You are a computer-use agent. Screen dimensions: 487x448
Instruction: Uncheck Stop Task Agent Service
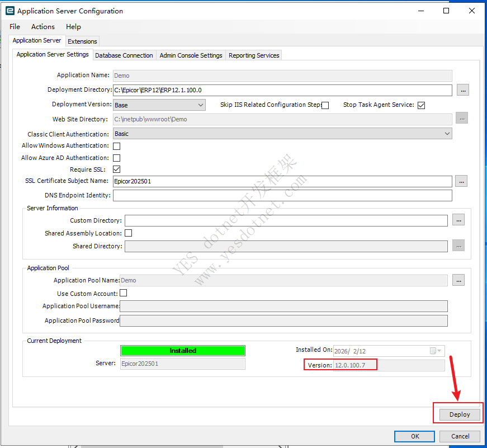point(422,105)
